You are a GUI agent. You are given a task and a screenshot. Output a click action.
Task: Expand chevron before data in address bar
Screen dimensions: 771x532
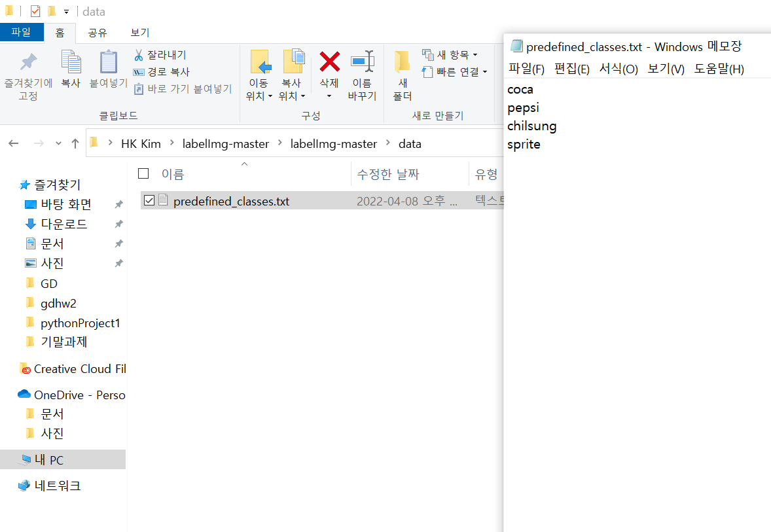[388, 143]
